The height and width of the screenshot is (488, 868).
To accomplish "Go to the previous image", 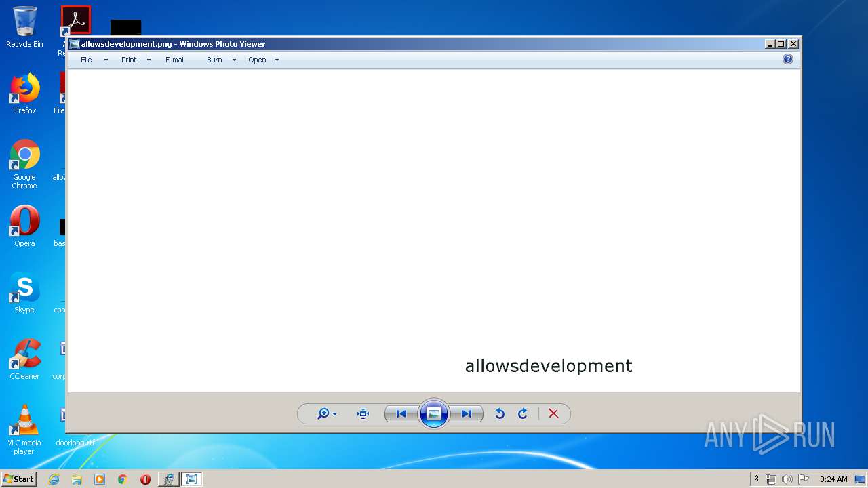I will (x=401, y=413).
